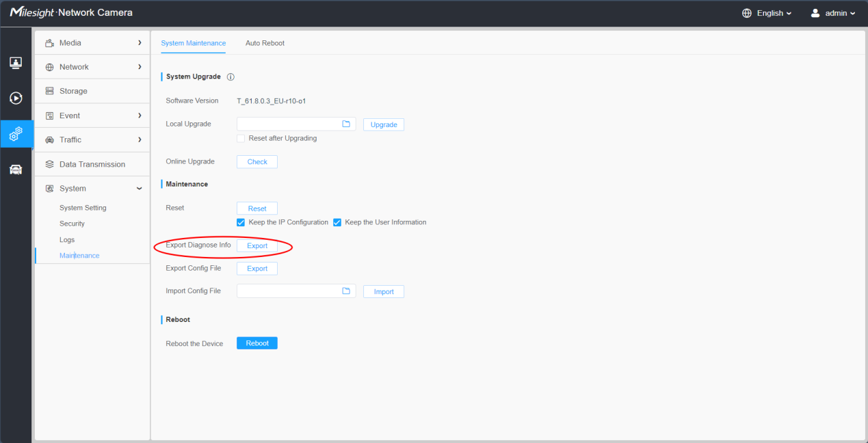The height and width of the screenshot is (443, 868).
Task: Expand the Media menu
Action: 92,43
